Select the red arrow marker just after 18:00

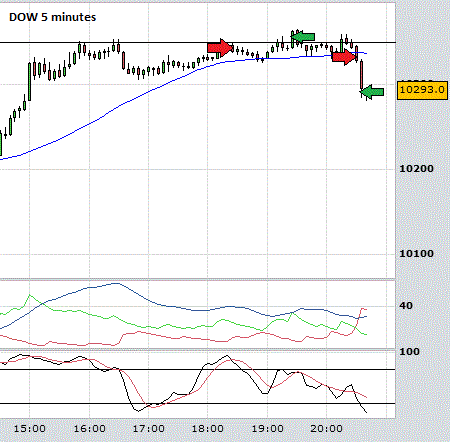coord(220,48)
